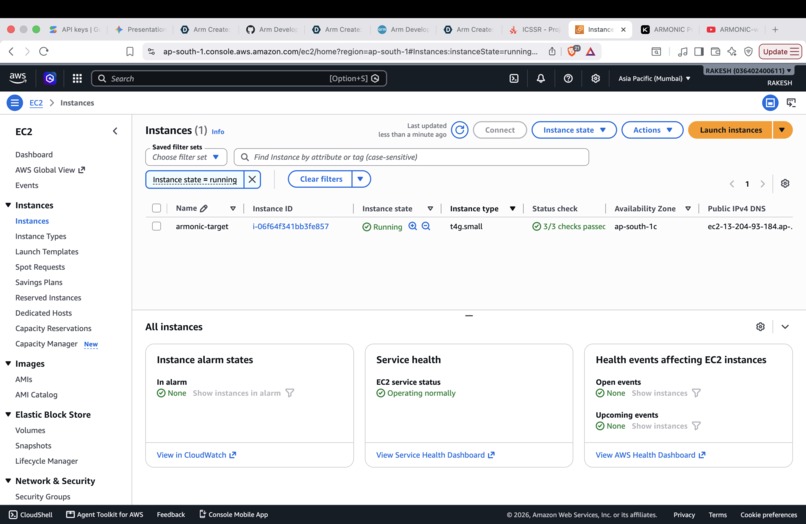The width and height of the screenshot is (806, 524).
Task: Open Instance Types in sidebar
Action: click(41, 236)
